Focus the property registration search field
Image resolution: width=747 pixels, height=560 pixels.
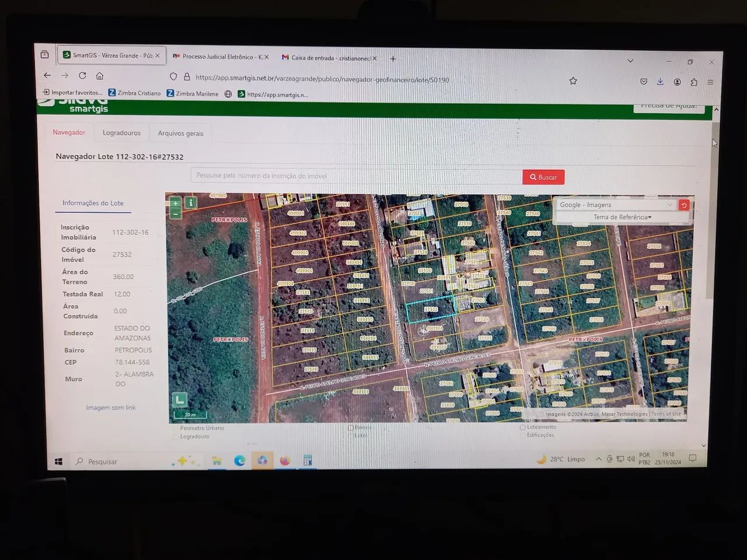pos(357,176)
